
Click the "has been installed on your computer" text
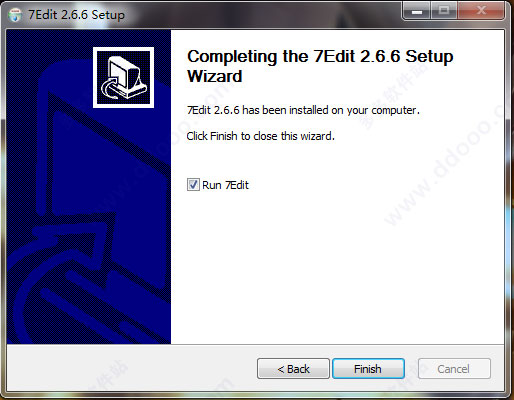point(331,110)
